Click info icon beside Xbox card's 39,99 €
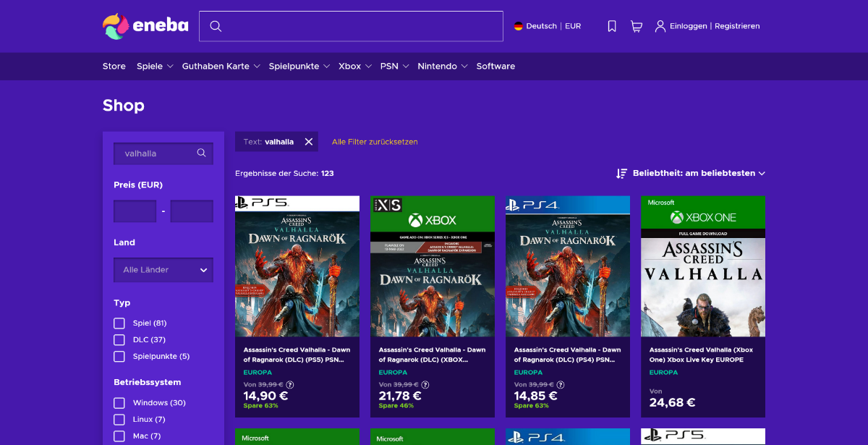 coord(425,385)
